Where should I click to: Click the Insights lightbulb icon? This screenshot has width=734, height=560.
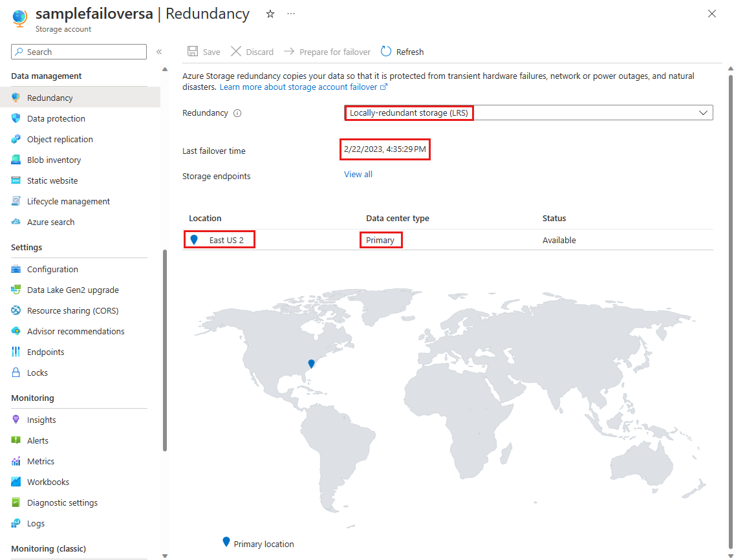coord(16,420)
